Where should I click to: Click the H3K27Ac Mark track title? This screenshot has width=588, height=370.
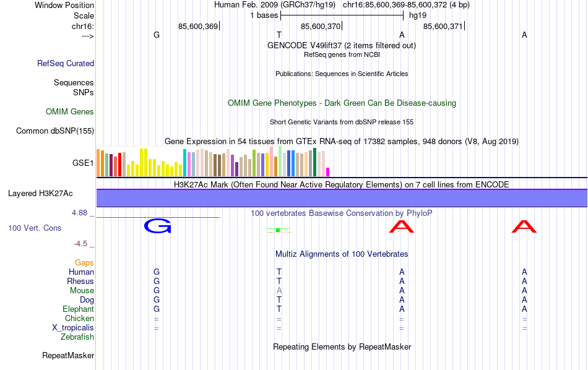coord(342,184)
